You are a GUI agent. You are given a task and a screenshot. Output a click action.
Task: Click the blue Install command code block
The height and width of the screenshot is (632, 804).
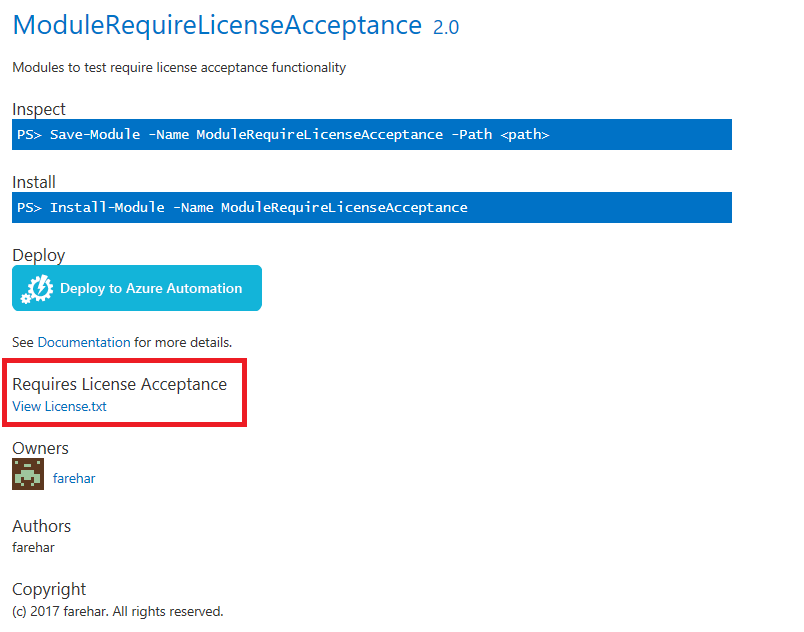pos(370,207)
